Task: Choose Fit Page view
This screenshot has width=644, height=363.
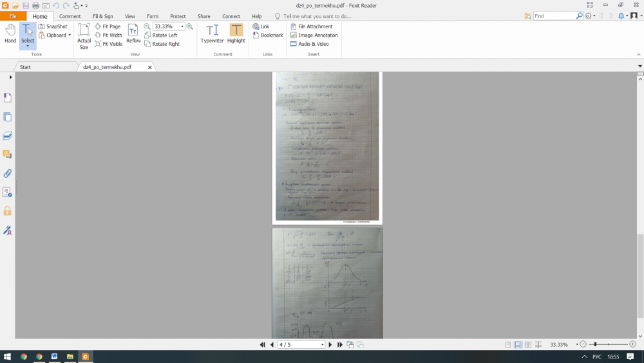Action: 108,26
